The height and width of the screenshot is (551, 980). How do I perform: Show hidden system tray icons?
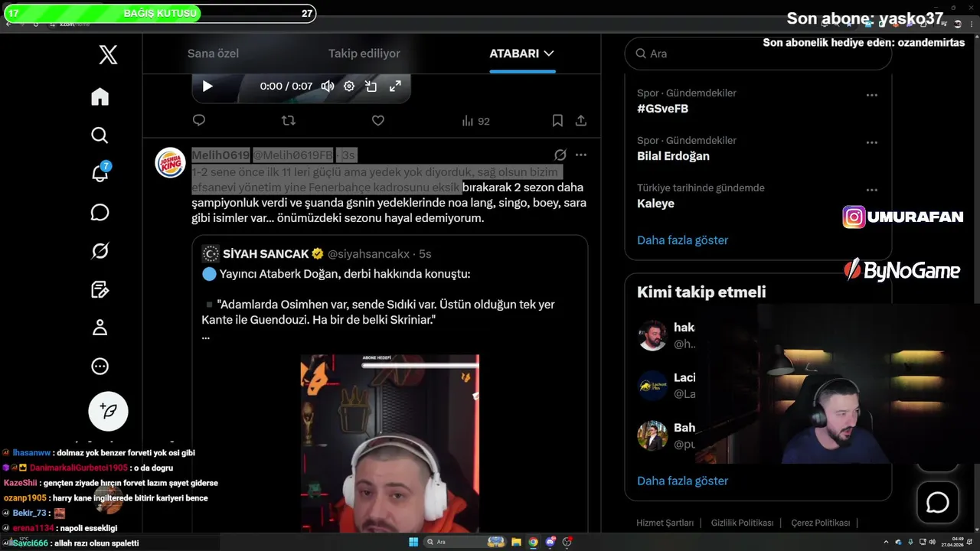click(x=886, y=542)
